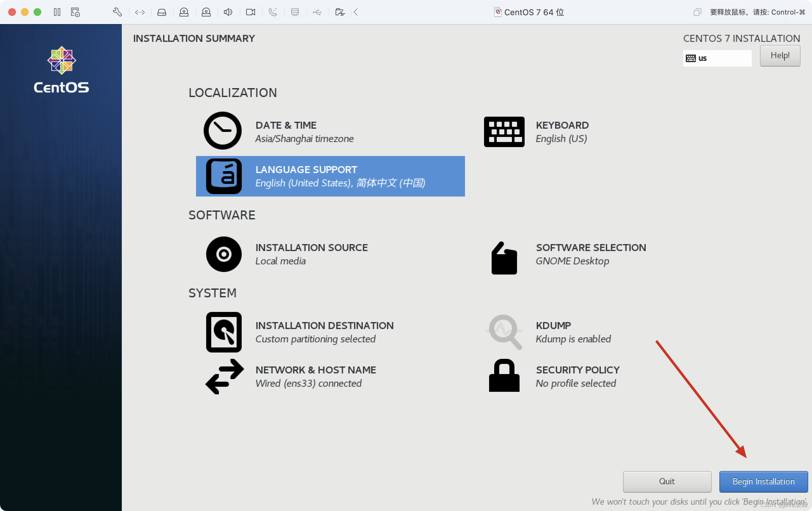Viewport: 812px width, 511px height.
Task: Open Installation Source disc icon
Action: 224,254
